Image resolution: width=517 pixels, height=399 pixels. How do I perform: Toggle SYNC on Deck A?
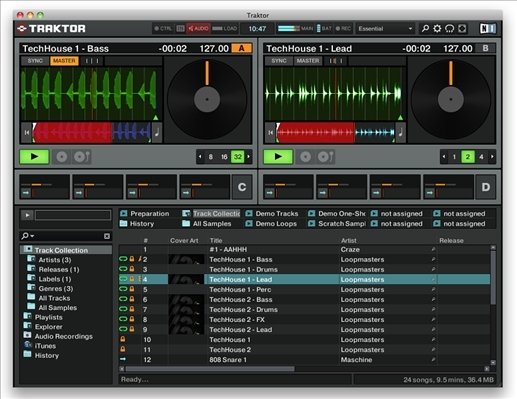(x=35, y=61)
